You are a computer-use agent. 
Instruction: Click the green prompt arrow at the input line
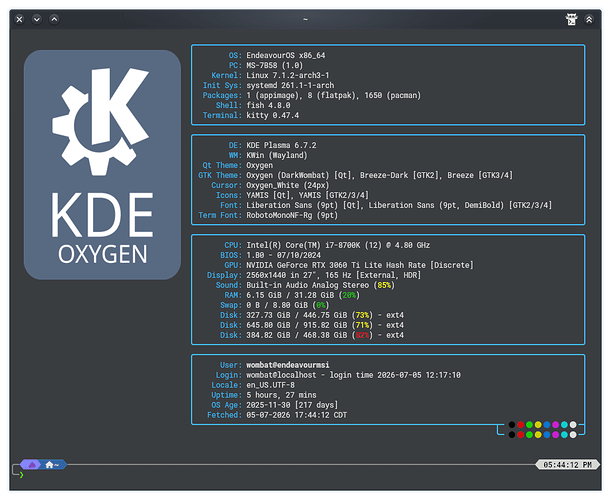pos(21,475)
